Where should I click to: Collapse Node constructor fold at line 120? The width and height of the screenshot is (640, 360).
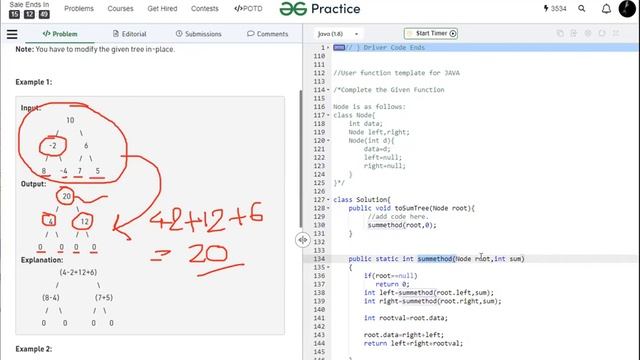[x=328, y=140]
